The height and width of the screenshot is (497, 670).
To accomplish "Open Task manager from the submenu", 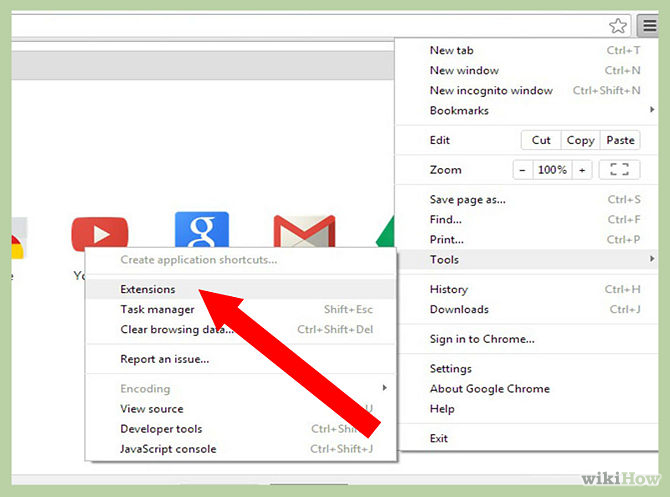I will pos(157,310).
